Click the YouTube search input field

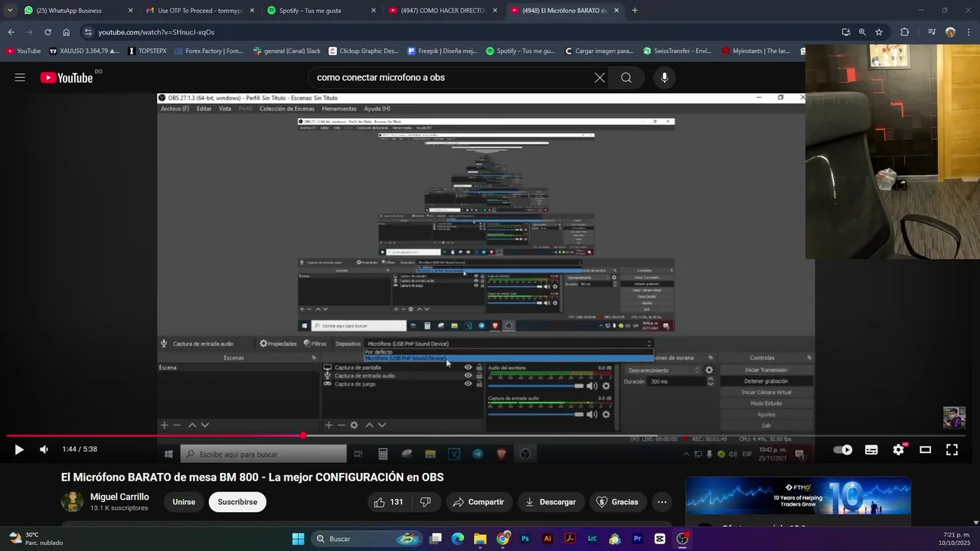click(452, 77)
